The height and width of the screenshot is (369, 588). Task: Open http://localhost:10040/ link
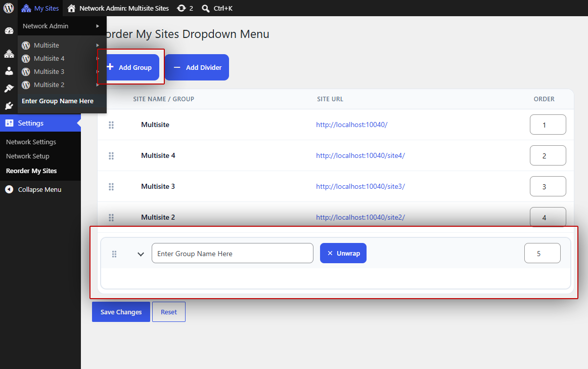tap(352, 125)
